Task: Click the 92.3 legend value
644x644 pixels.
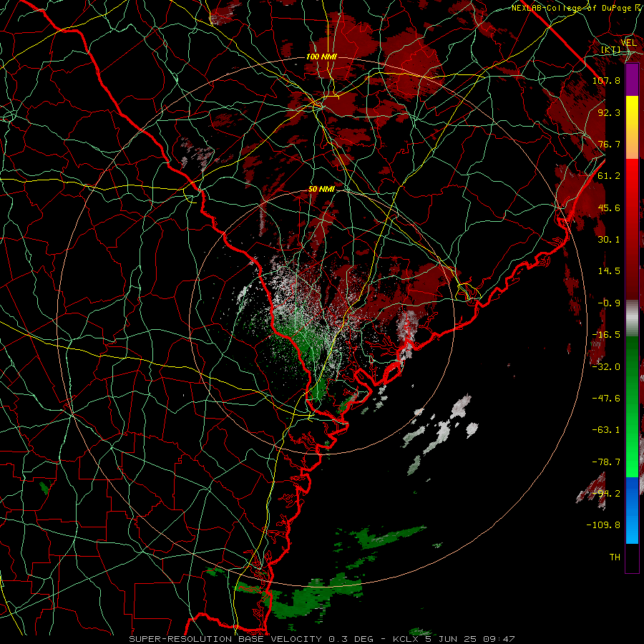Action: pos(609,112)
